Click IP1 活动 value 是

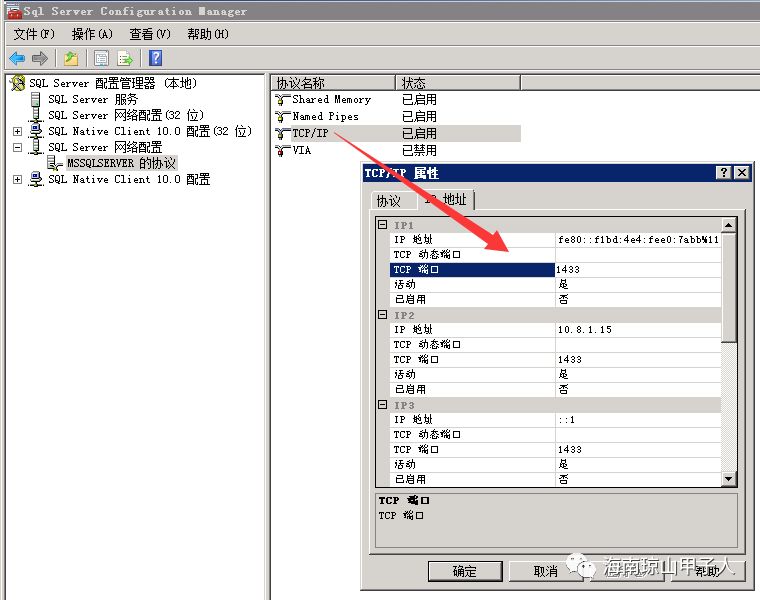pyautogui.click(x=638, y=285)
